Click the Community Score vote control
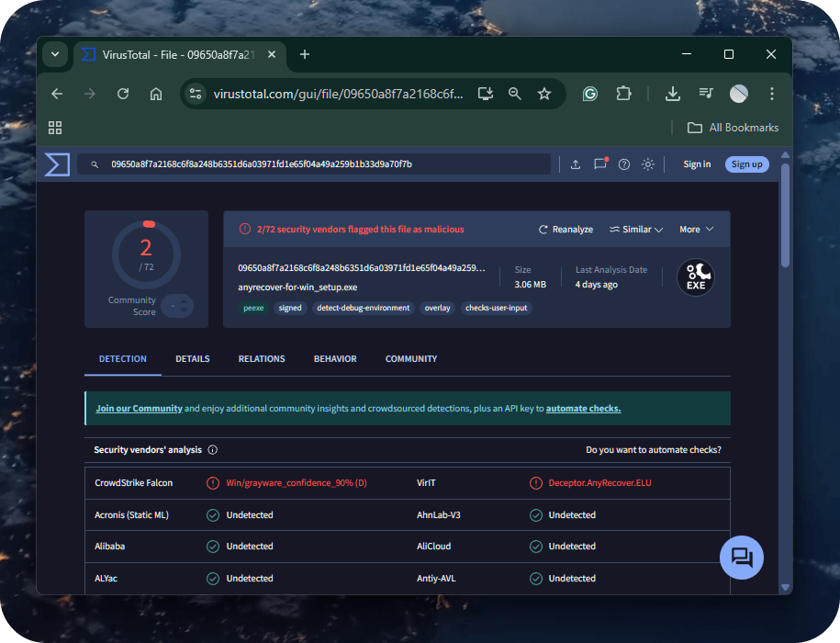840x643 pixels. 176,305
